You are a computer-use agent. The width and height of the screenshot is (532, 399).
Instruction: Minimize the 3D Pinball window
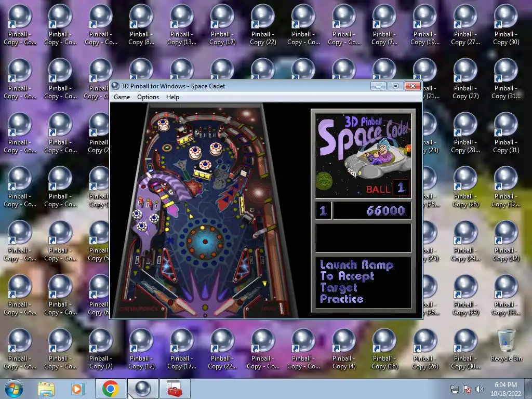[x=378, y=86]
